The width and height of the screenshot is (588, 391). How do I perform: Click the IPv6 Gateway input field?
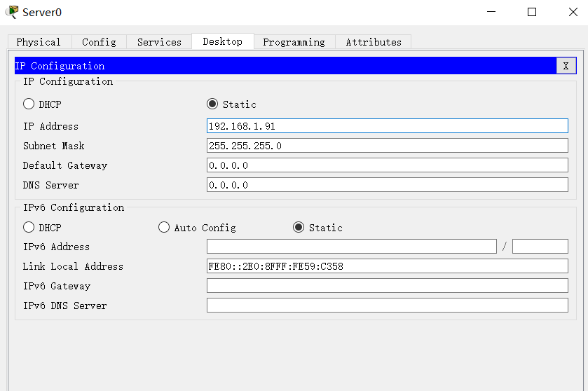click(x=388, y=286)
